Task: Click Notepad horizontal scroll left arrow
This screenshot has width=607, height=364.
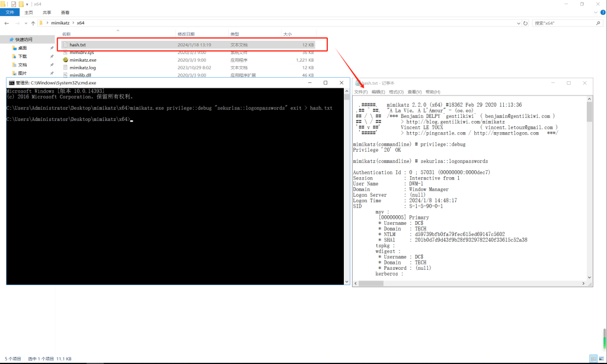Action: pyautogui.click(x=356, y=283)
